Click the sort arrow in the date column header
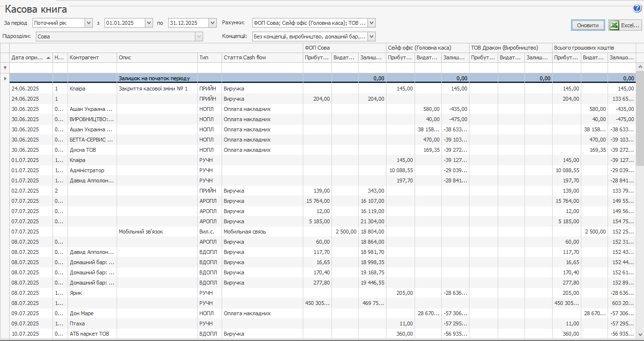 [x=48, y=57]
